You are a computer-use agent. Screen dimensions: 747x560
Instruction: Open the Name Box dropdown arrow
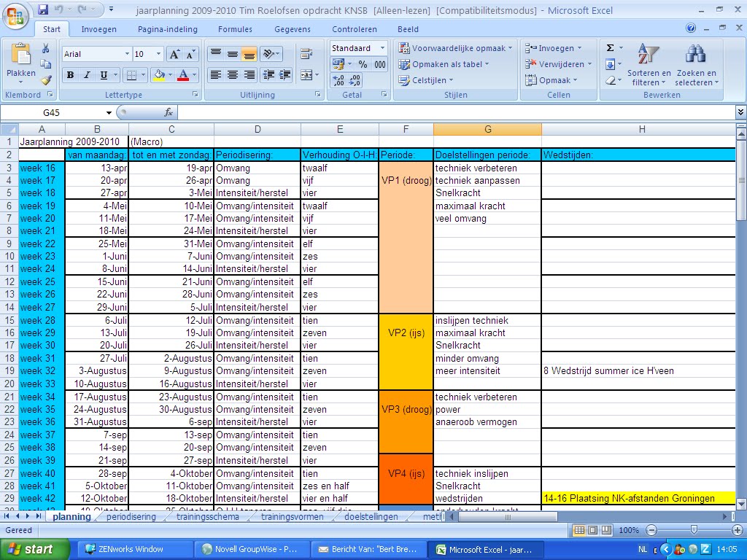click(x=109, y=113)
